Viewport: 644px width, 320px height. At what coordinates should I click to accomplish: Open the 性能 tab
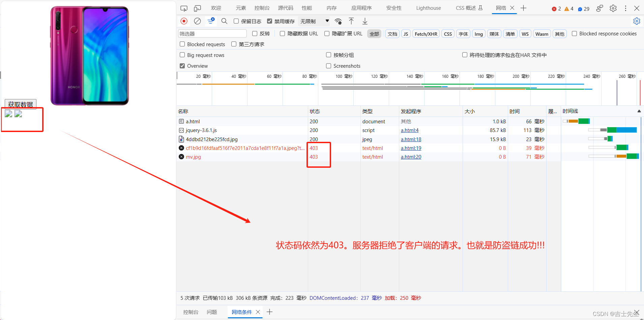pos(307,8)
